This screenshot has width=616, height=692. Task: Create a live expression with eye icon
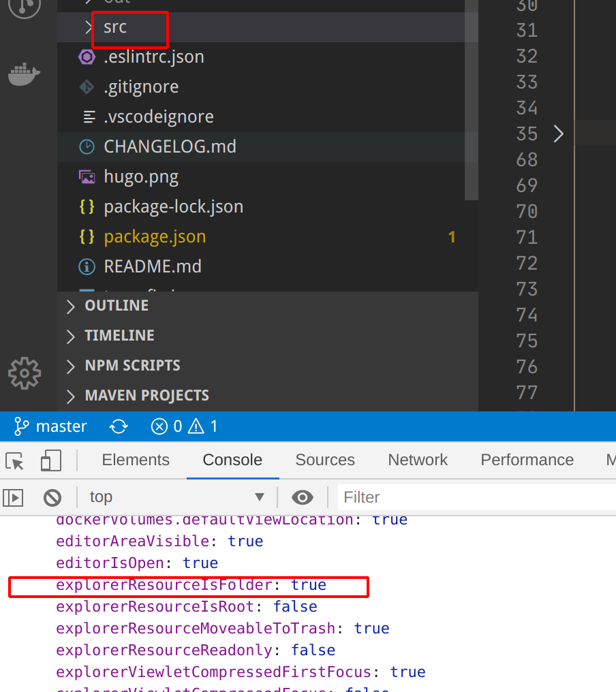(x=303, y=497)
